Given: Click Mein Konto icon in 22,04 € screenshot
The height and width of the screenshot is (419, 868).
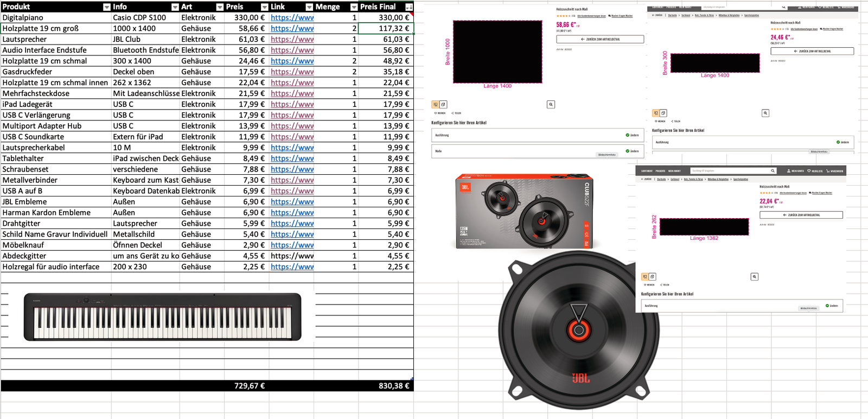Looking at the screenshot, I should (789, 171).
